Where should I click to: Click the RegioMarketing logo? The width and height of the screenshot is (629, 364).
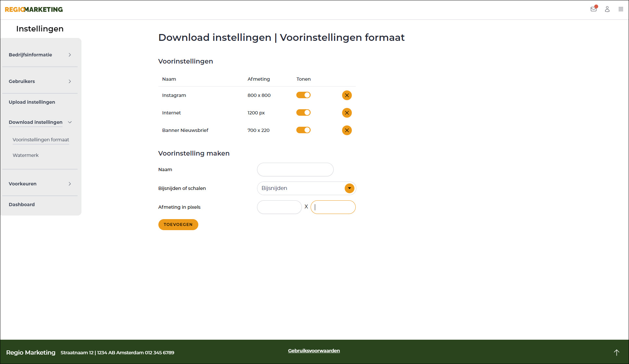click(33, 9)
